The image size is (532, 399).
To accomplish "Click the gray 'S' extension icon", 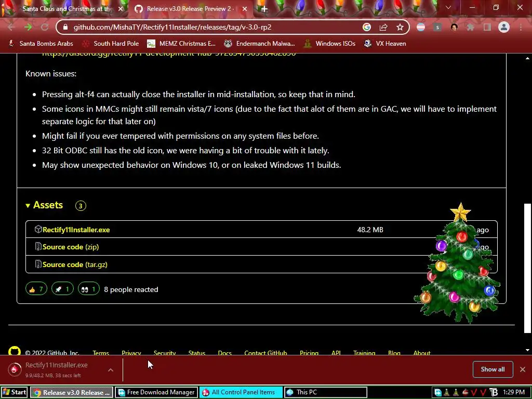I will [x=437, y=27].
